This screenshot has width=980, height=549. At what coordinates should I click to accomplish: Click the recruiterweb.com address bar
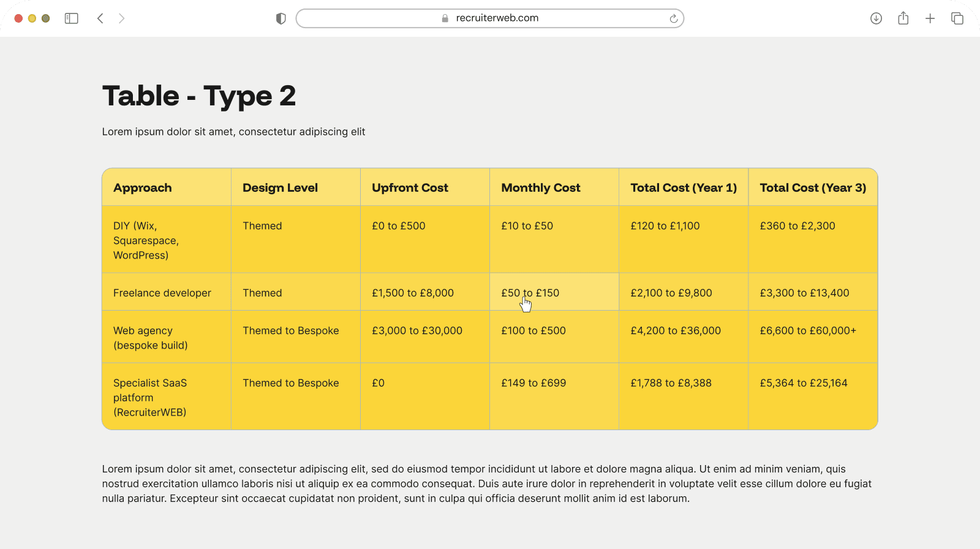(490, 18)
